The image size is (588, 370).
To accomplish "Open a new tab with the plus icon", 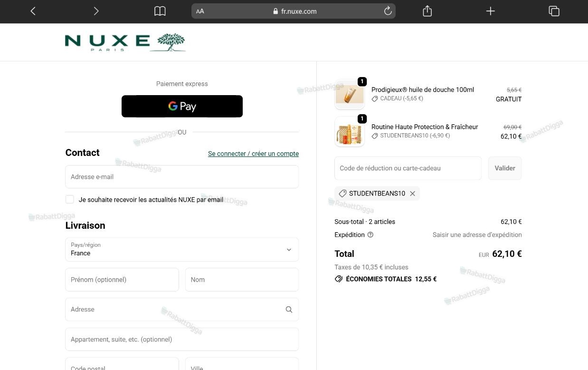I will point(491,11).
